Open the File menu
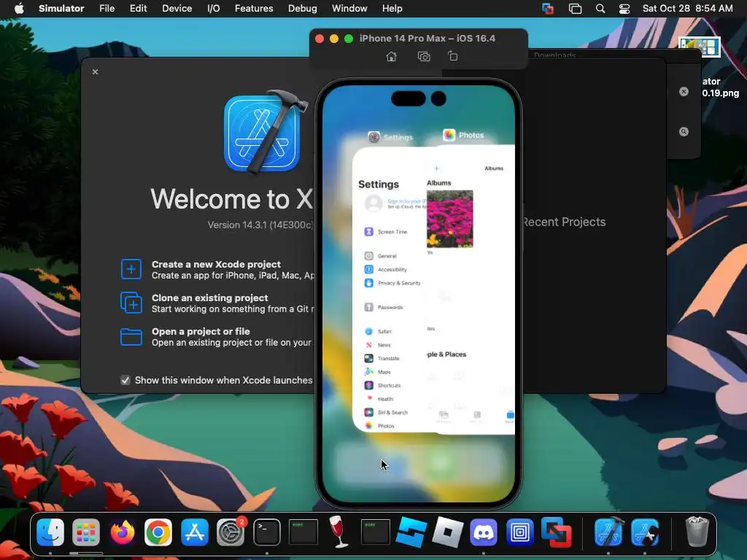Screen dimensions: 747x560 pyautogui.click(x=107, y=9)
